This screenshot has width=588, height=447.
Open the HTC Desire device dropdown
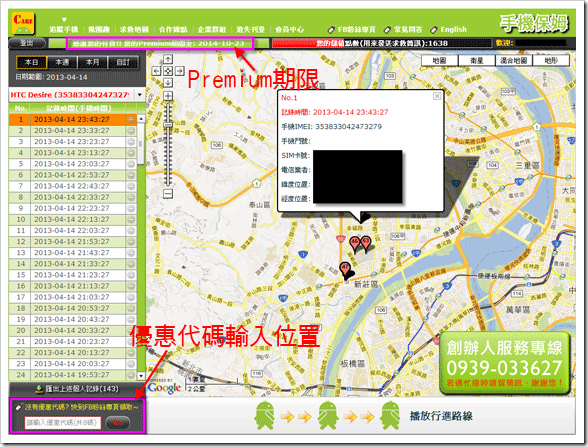click(140, 95)
